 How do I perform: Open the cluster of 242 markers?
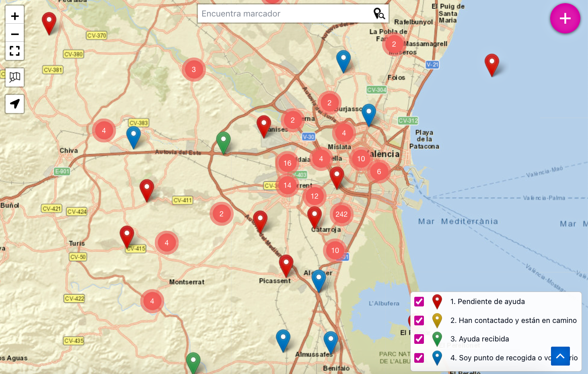click(x=341, y=214)
